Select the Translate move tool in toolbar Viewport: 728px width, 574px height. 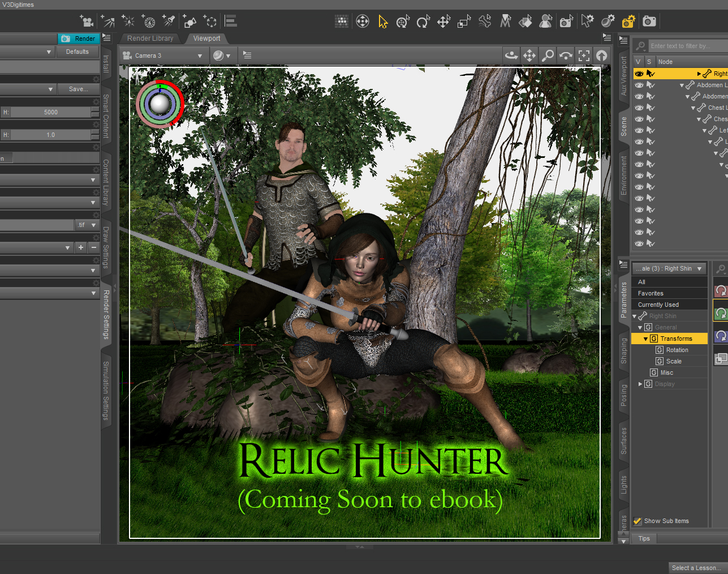point(443,22)
